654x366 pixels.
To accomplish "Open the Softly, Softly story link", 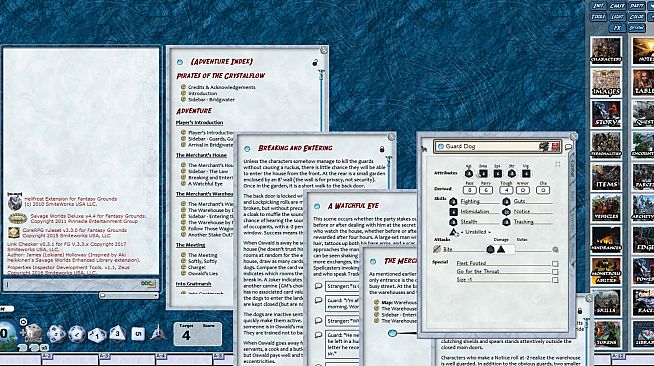I will (202, 261).
